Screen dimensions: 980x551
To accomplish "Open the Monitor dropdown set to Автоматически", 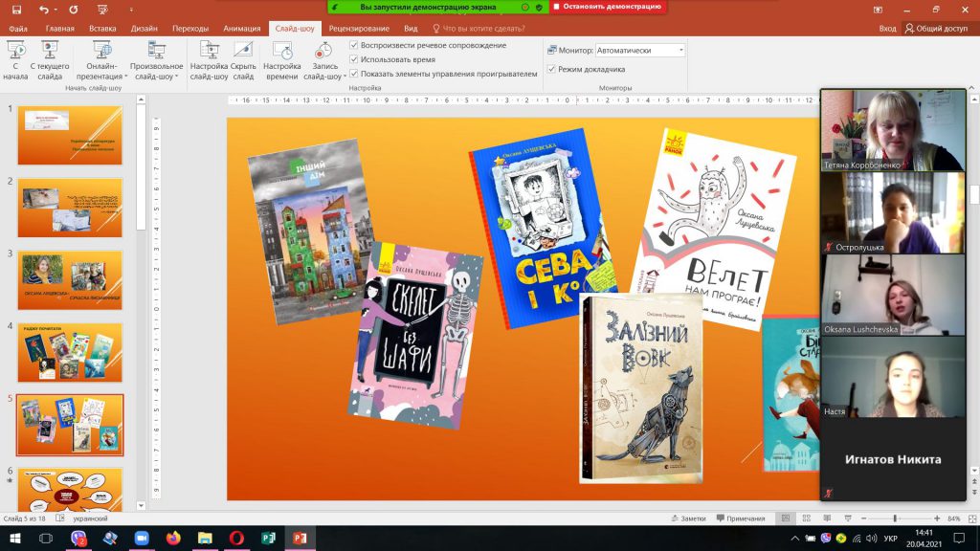I will coord(639,50).
